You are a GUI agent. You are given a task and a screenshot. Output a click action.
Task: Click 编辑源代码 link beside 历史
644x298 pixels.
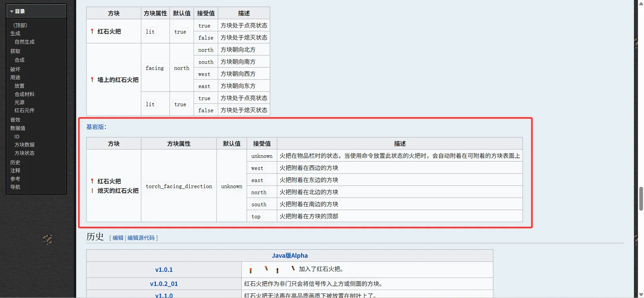[x=141, y=238]
